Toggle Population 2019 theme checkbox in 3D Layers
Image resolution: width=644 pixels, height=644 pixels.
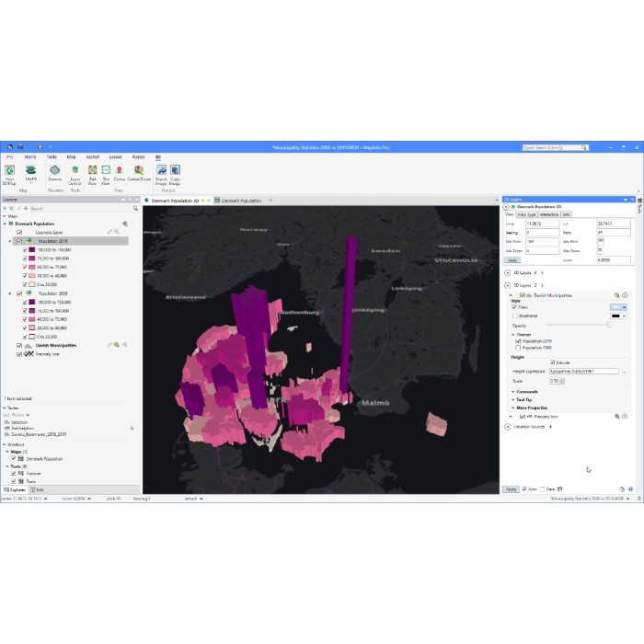(518, 341)
